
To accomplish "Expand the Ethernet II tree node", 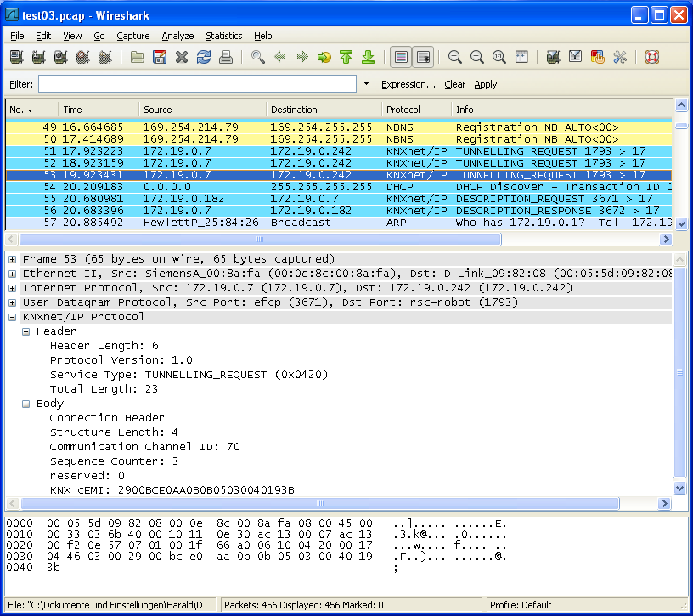I will [13, 274].
